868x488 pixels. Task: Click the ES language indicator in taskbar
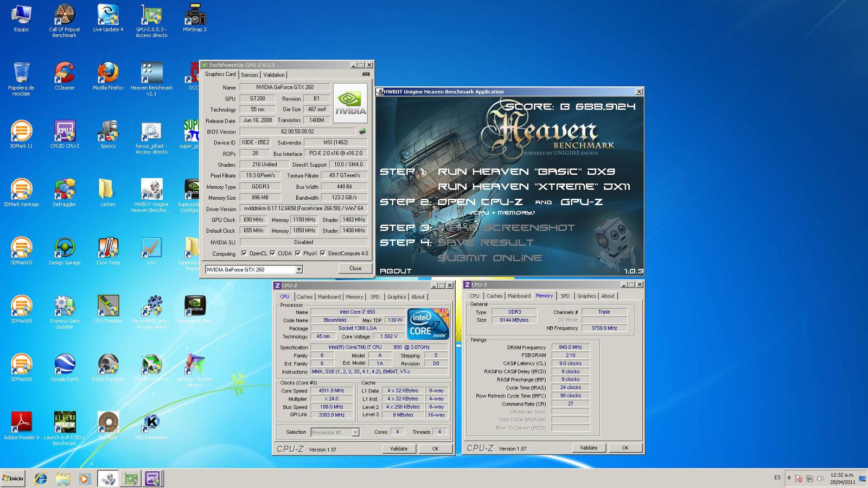pos(777,478)
